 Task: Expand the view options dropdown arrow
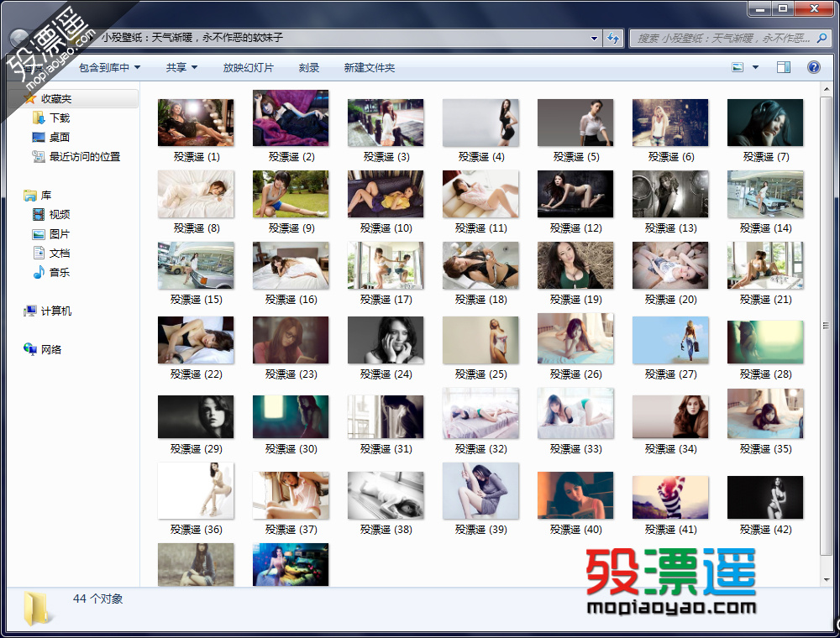pyautogui.click(x=755, y=67)
